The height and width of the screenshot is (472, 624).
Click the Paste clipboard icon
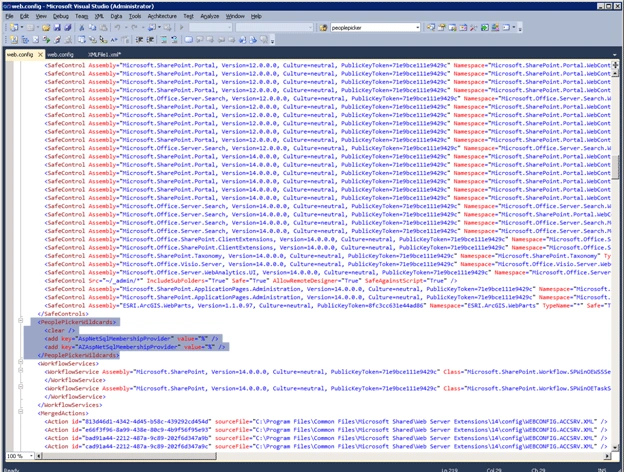pyautogui.click(x=103, y=27)
